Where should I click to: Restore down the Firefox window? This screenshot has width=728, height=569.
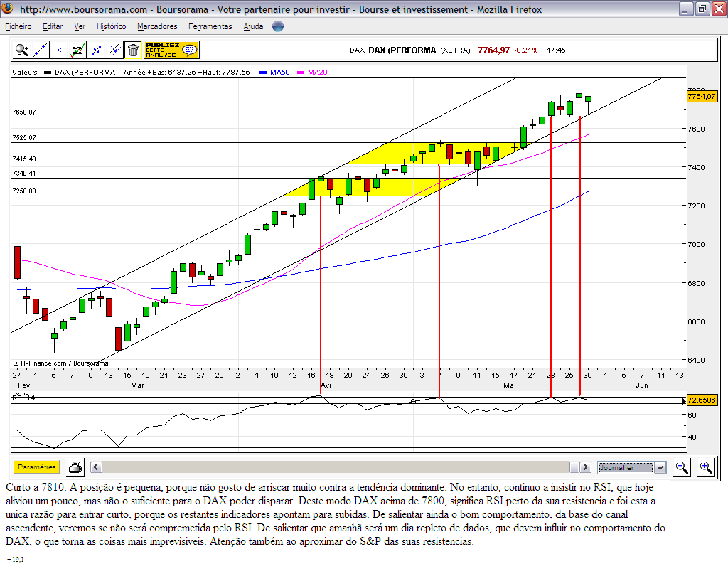702,9
